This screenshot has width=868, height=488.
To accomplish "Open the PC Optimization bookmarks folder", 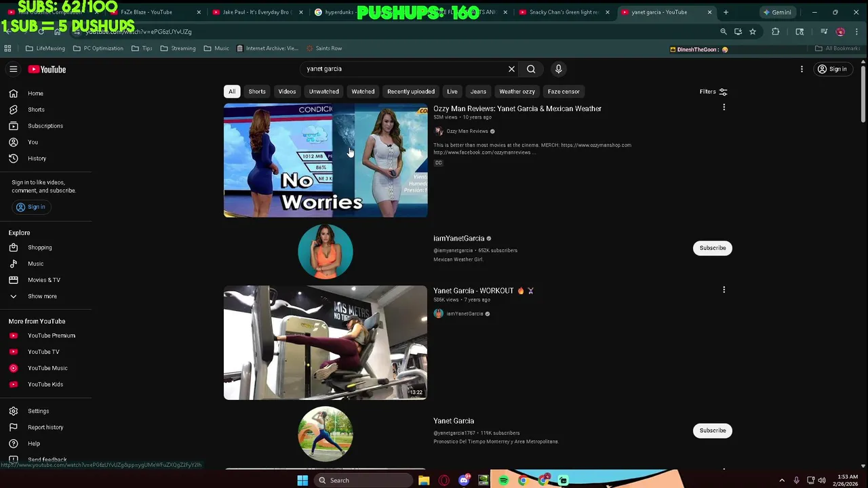I will [98, 48].
